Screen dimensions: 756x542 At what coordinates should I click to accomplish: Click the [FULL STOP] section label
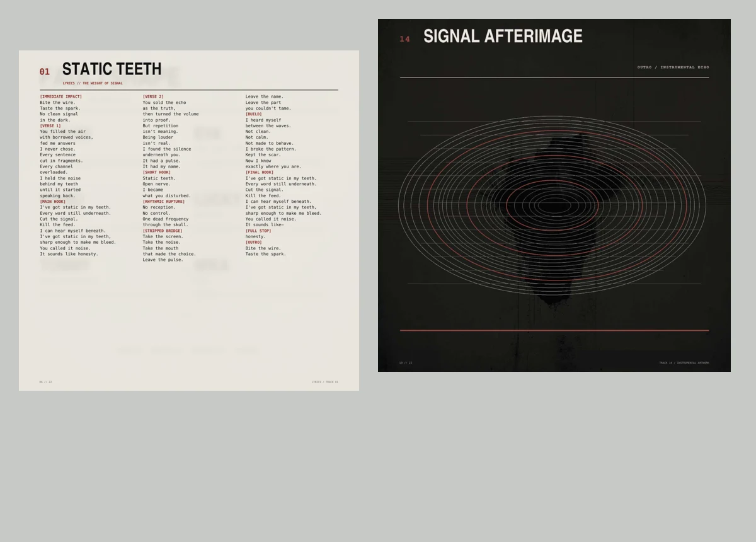pos(258,231)
